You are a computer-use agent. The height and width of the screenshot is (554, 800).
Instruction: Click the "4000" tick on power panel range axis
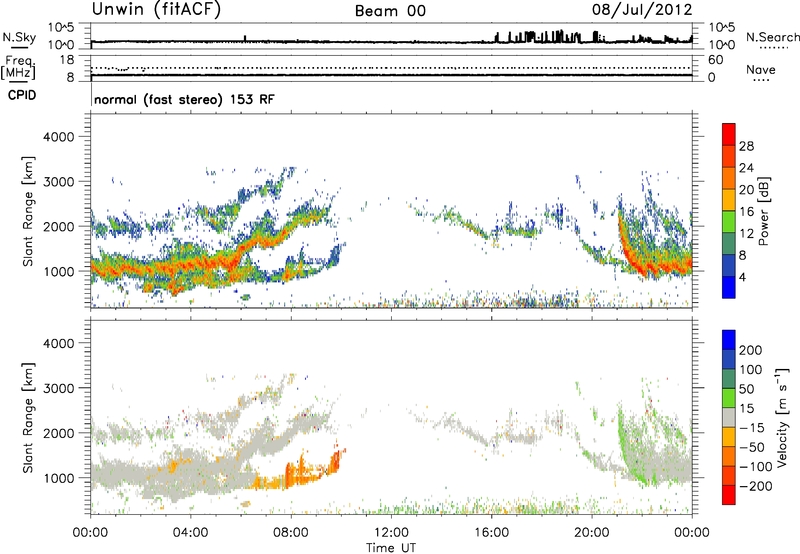[59, 137]
